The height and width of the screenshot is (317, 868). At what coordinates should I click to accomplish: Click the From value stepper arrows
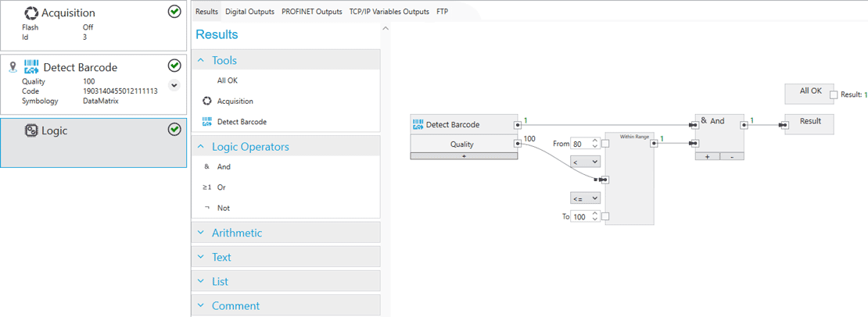595,144
